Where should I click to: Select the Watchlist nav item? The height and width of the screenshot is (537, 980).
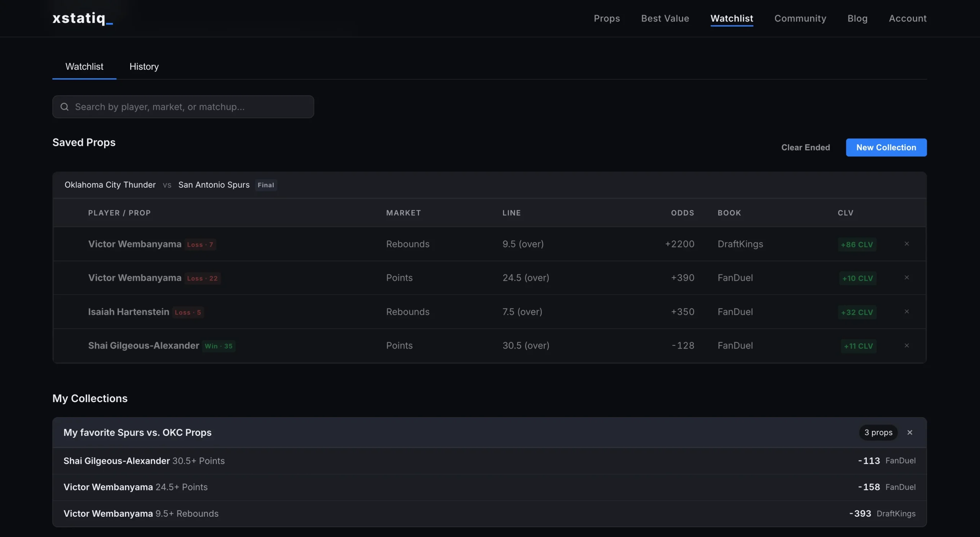[x=732, y=18]
